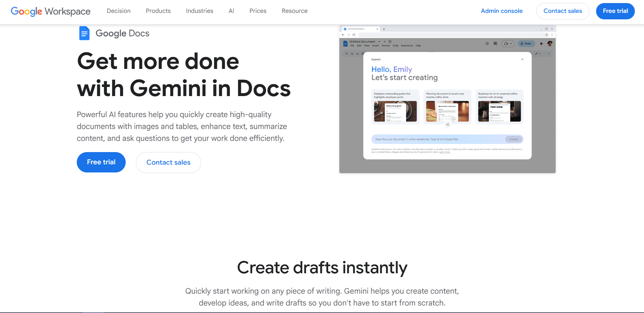Click the shuffle suggestions icon under cards

(x=448, y=125)
